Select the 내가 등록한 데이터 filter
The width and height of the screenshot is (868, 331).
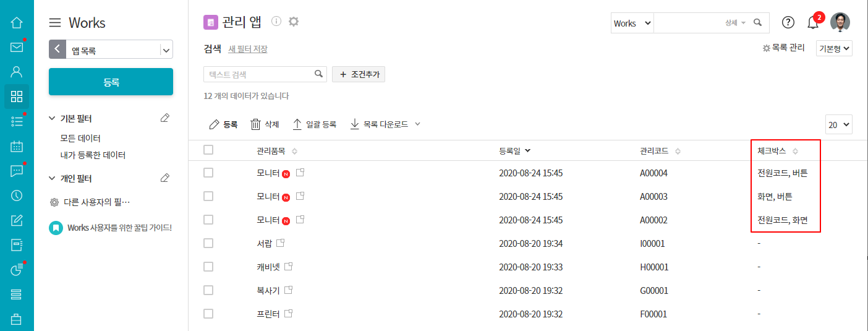(93, 155)
